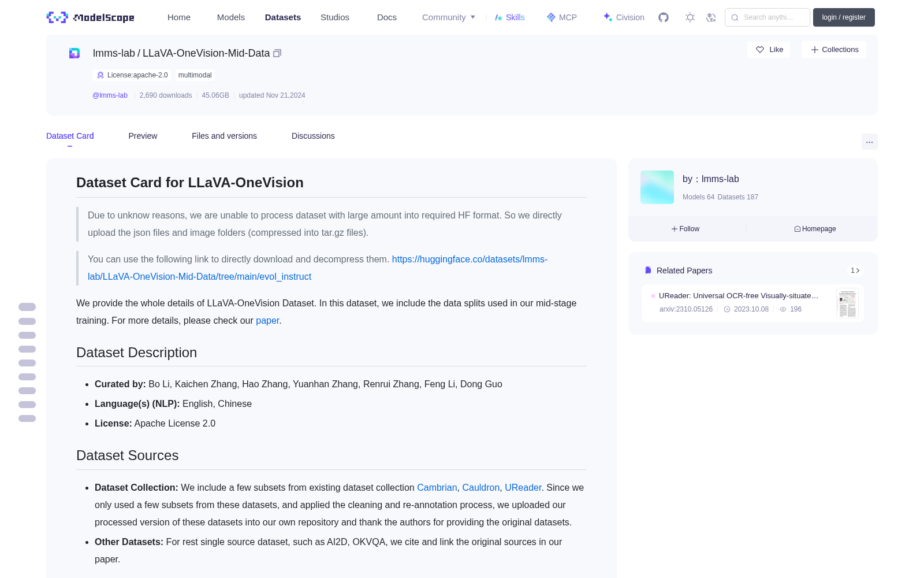
Task: Click the 2,690 downloads text
Action: (166, 95)
